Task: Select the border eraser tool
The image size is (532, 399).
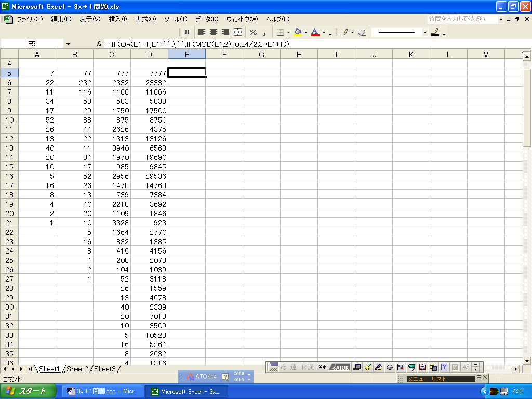Action: pyautogui.click(x=362, y=32)
